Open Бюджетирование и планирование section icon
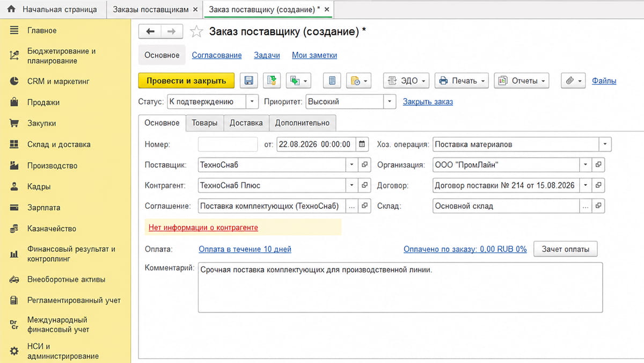 [14, 56]
